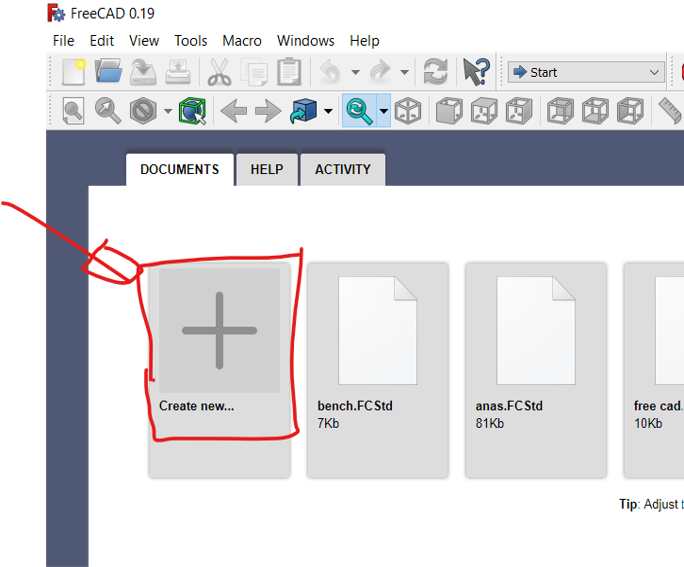Image resolution: width=684 pixels, height=567 pixels.
Task: Click the 81Kb file size text
Action: (x=489, y=424)
